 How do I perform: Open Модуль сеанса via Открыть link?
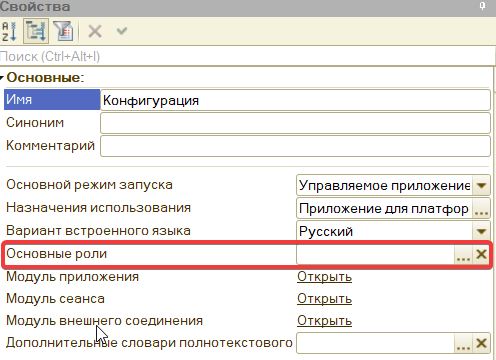click(324, 299)
